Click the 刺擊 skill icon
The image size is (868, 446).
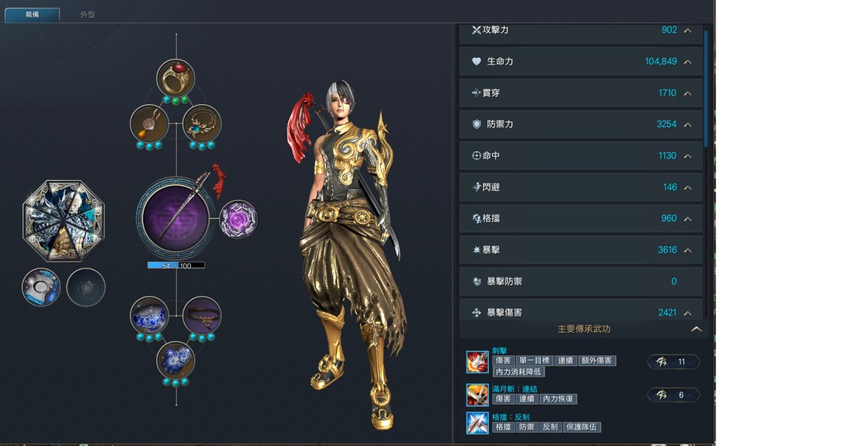[x=477, y=362]
